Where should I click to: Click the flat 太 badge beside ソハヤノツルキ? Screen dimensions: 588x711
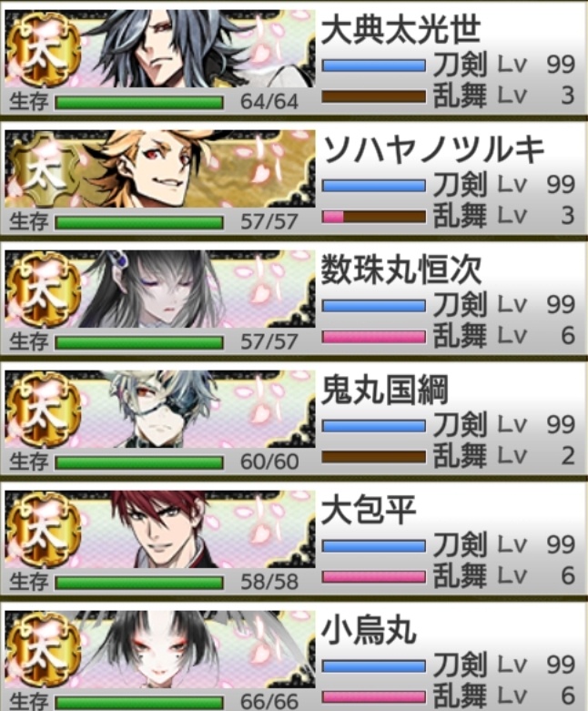coord(44,168)
